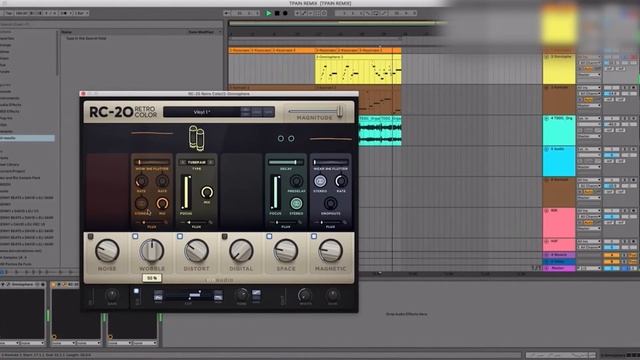The image size is (640, 360).
Task: Toggle the Space module enable switch
Action: 269,236
